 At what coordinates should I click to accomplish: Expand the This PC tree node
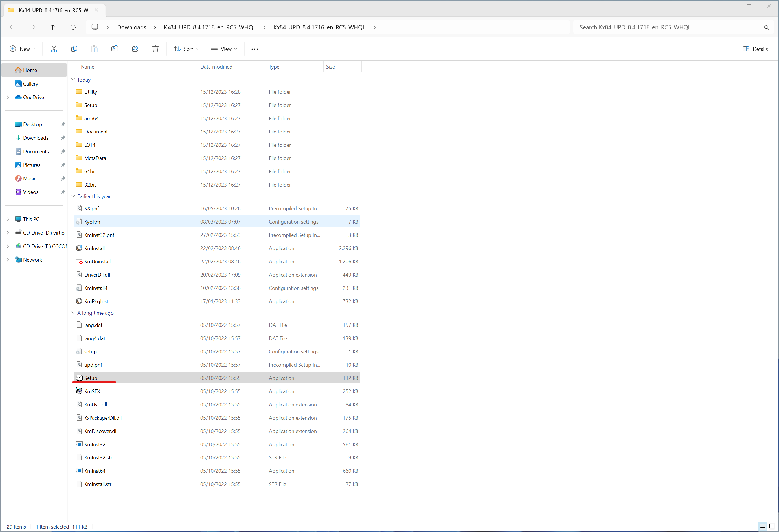8,219
